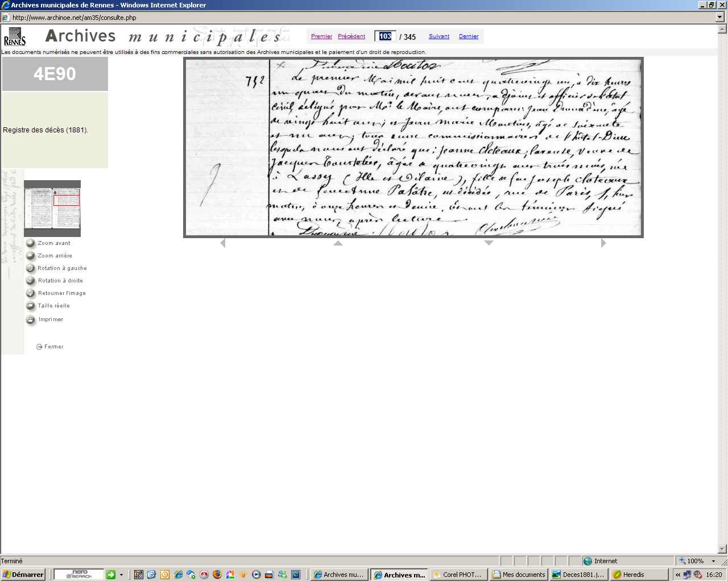728x582 pixels.
Task: Go to the Premier page link
Action: (x=321, y=36)
